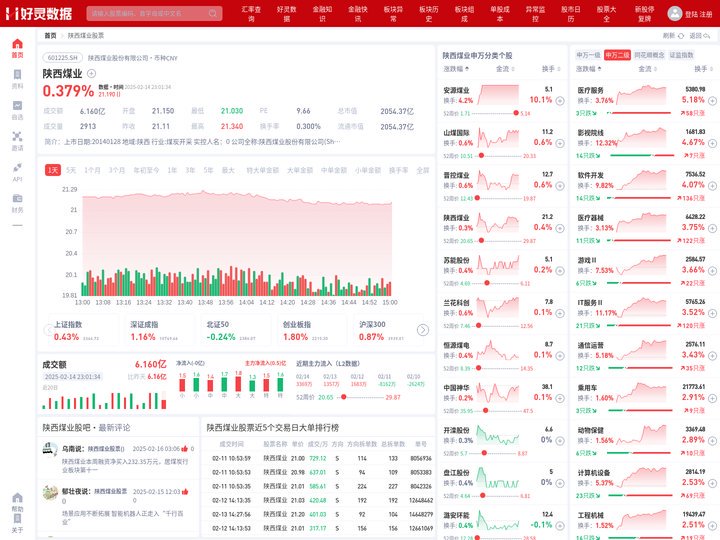Sort sector list by 涨跌幅
720x540 pixels.
[x=589, y=69]
